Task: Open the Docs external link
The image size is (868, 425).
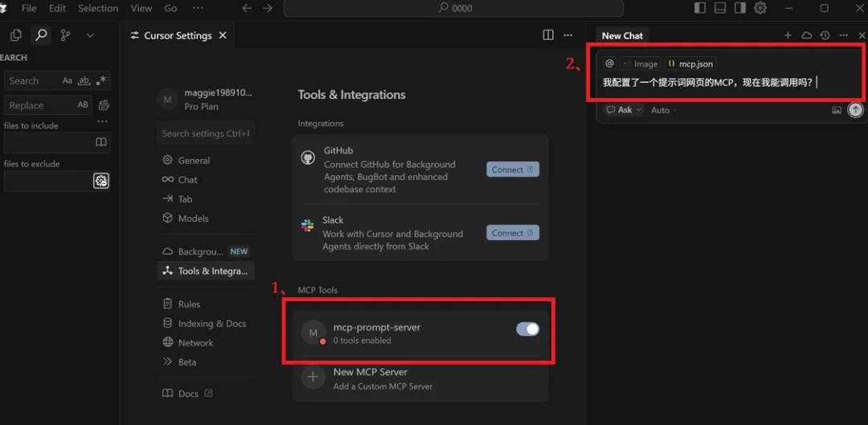Action: click(187, 394)
